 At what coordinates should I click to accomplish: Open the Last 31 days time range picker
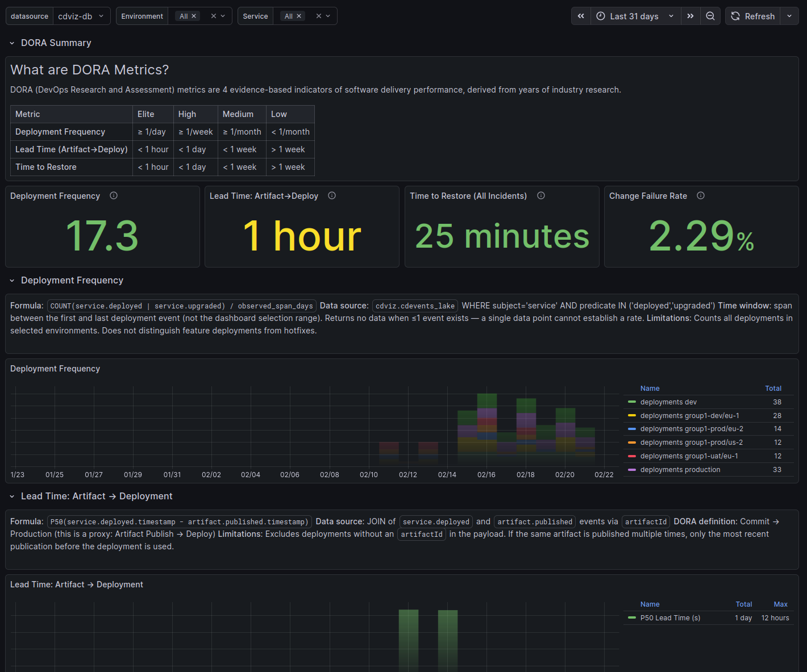click(x=635, y=16)
